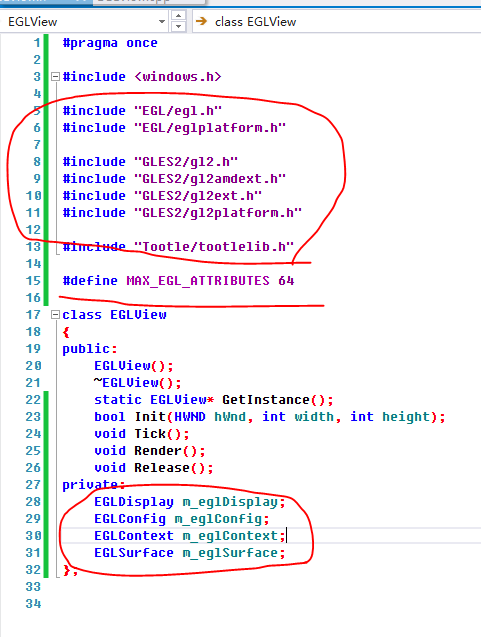
Task: Click on the 'height' parameter
Action: (406, 417)
